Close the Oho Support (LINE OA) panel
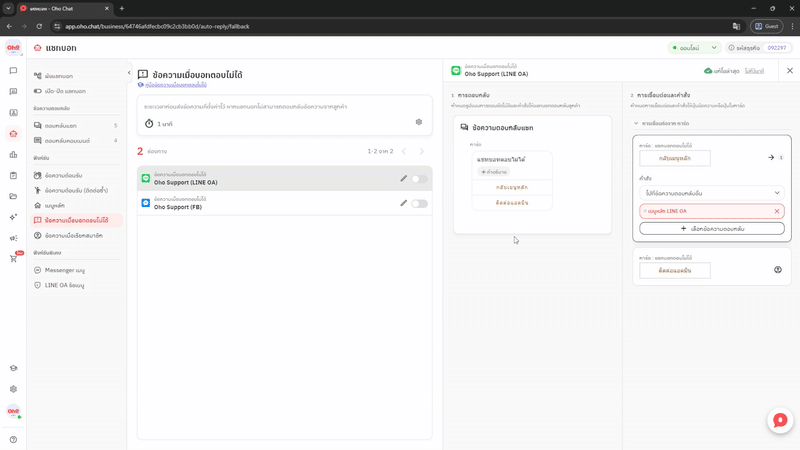 pos(789,71)
